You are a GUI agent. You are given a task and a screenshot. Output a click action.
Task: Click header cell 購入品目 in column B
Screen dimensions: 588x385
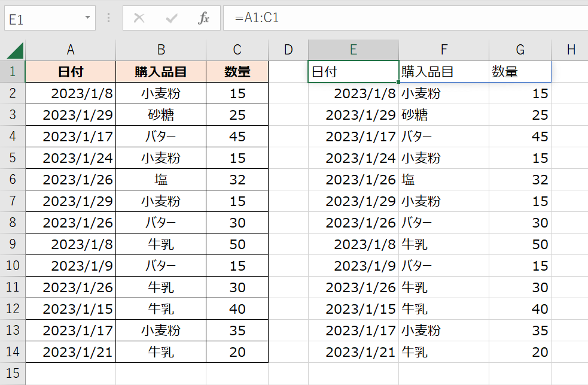click(161, 72)
